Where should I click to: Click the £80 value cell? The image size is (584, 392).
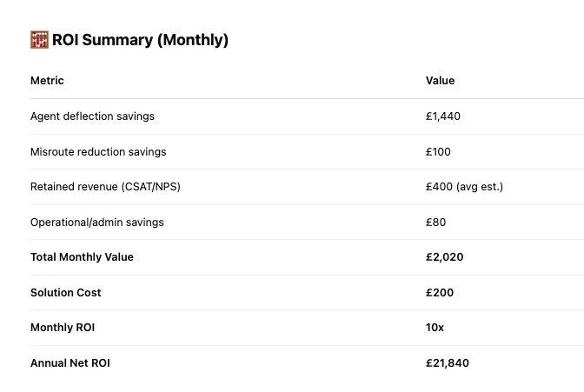coord(435,223)
